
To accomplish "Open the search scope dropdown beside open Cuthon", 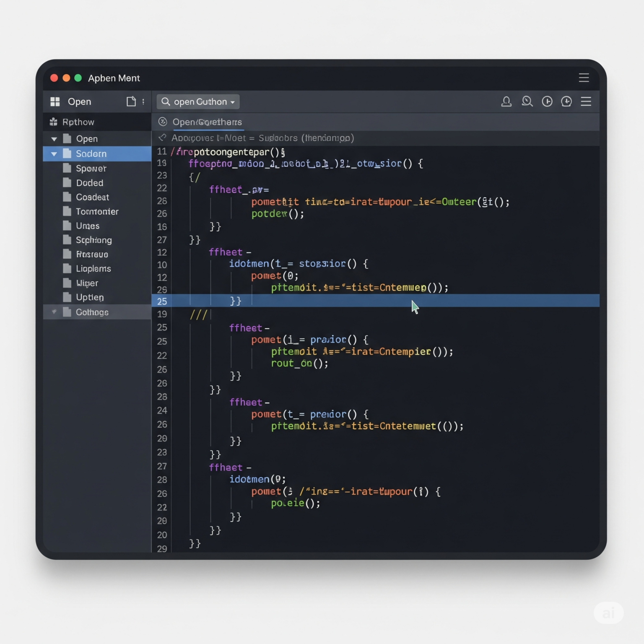I will [x=233, y=101].
